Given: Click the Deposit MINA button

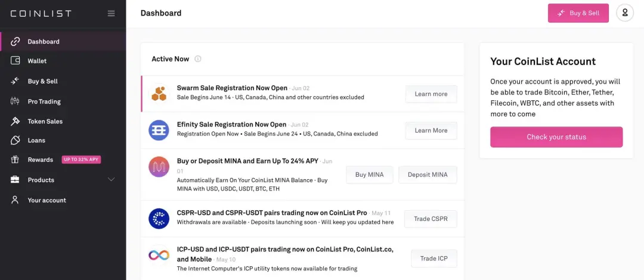Looking at the screenshot, I should (x=428, y=175).
